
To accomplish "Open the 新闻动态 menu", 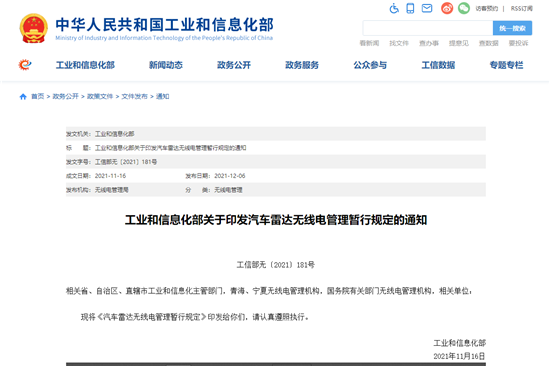I will (x=166, y=65).
